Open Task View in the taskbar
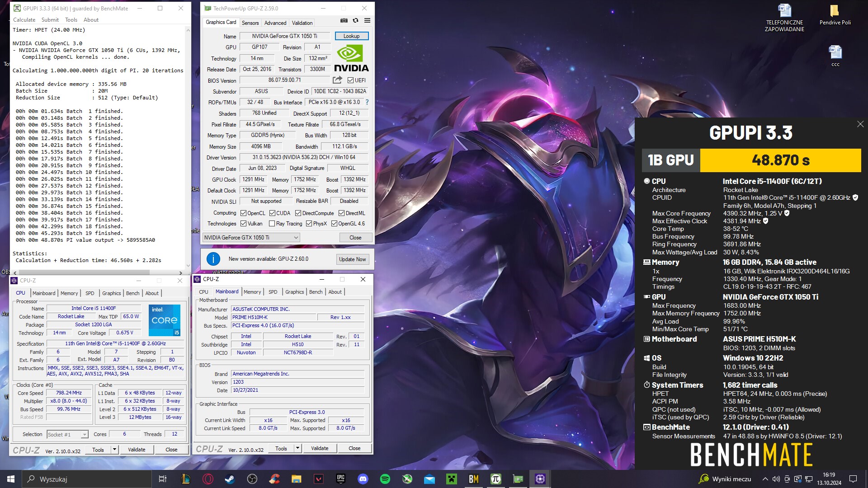 pos(163,479)
